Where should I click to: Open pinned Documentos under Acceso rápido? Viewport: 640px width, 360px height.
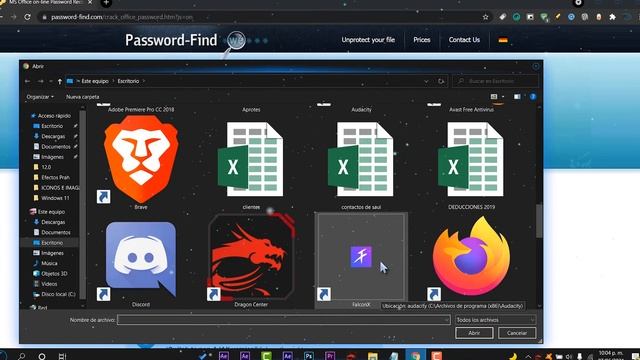pyautogui.click(x=56, y=147)
